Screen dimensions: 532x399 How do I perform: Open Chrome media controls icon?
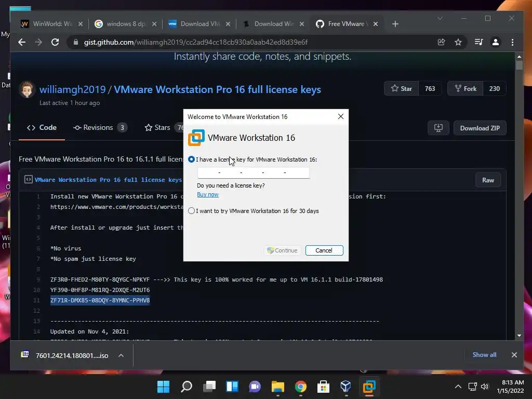click(x=478, y=42)
